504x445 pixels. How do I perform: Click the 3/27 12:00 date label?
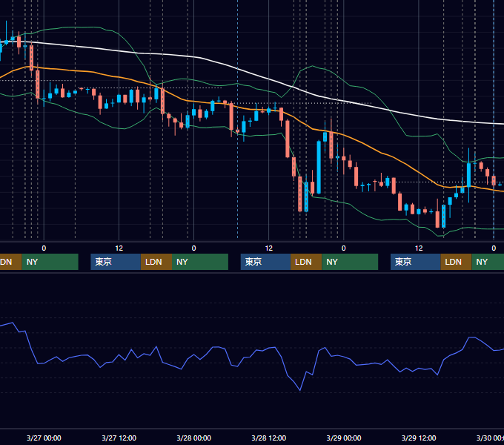click(119, 438)
